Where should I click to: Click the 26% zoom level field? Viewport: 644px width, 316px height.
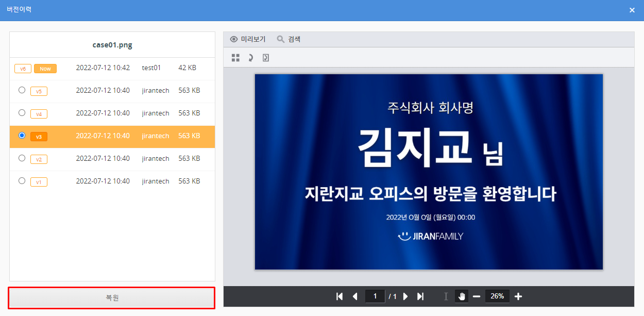497,296
